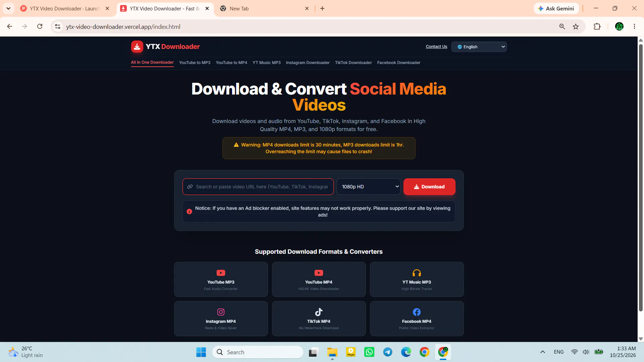Open the Windows Start menu

(201, 352)
